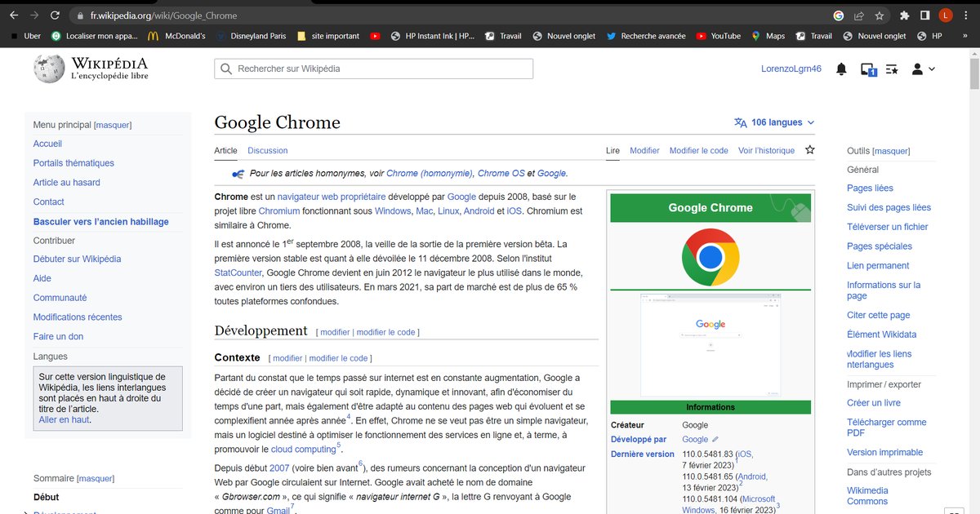Viewport: 980px width, 514px height.
Task: Click the cloud computing link
Action: (x=304, y=450)
